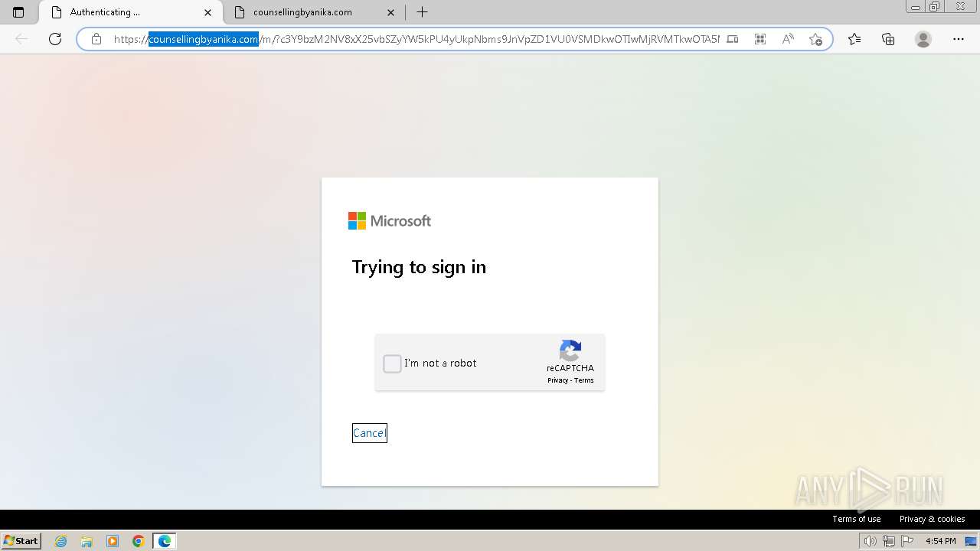This screenshot has width=980, height=551.
Task: Open the Action Center flag icon
Action: (907, 541)
